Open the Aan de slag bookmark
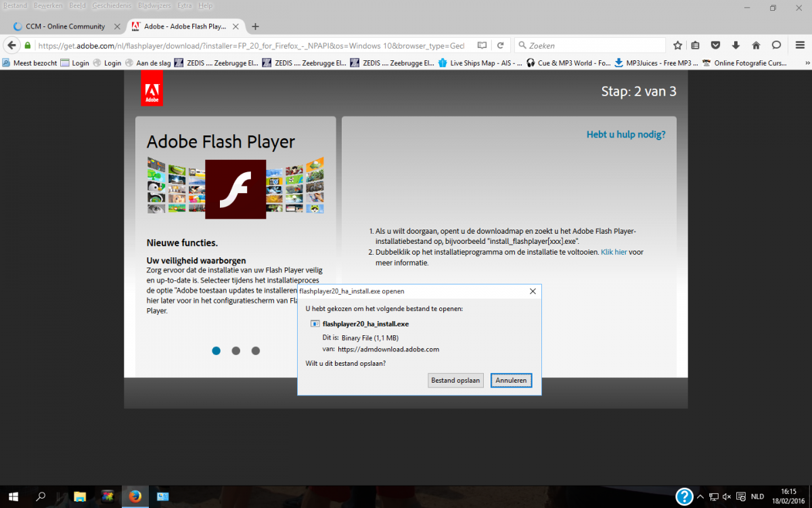Viewport: 812px width, 508px height. coord(149,63)
